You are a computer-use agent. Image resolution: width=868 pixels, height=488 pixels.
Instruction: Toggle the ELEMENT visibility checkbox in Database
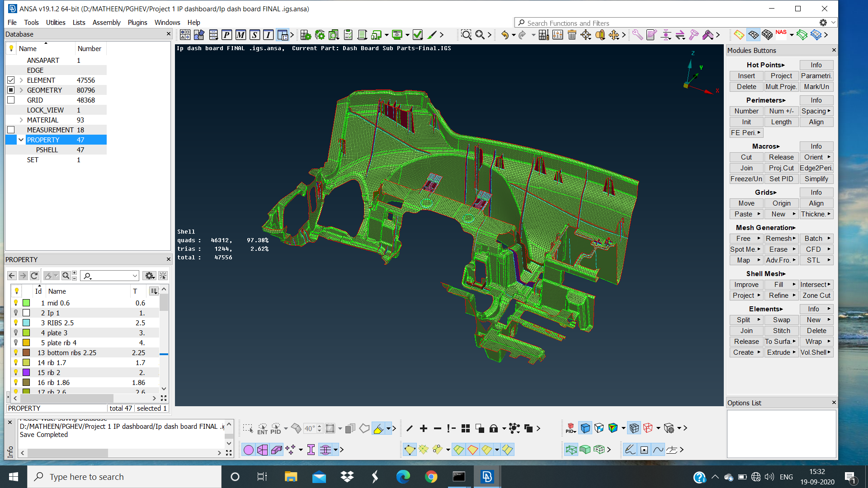pyautogui.click(x=10, y=80)
